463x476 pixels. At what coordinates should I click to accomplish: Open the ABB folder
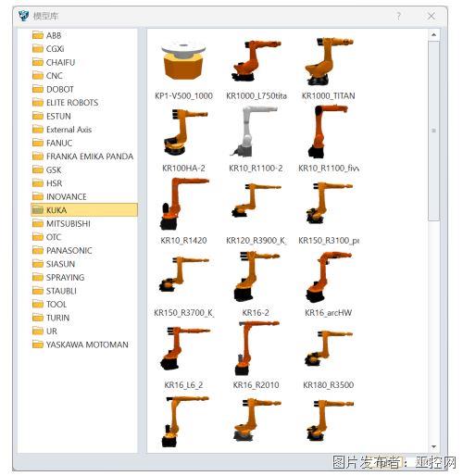46,35
